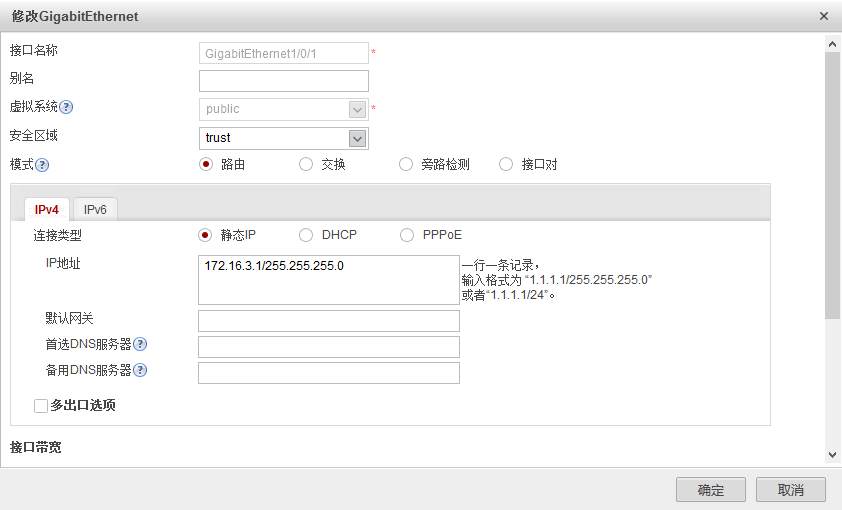Viewport: 842px width, 510px height.
Task: Click help icon next to 模式 label
Action: point(43,165)
